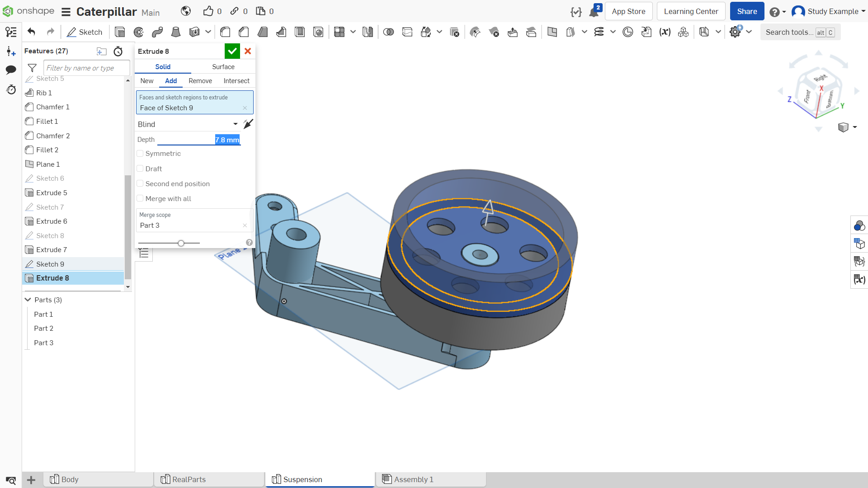Open the Study Example user menu
Viewport: 868px width, 488px height.
coord(829,12)
